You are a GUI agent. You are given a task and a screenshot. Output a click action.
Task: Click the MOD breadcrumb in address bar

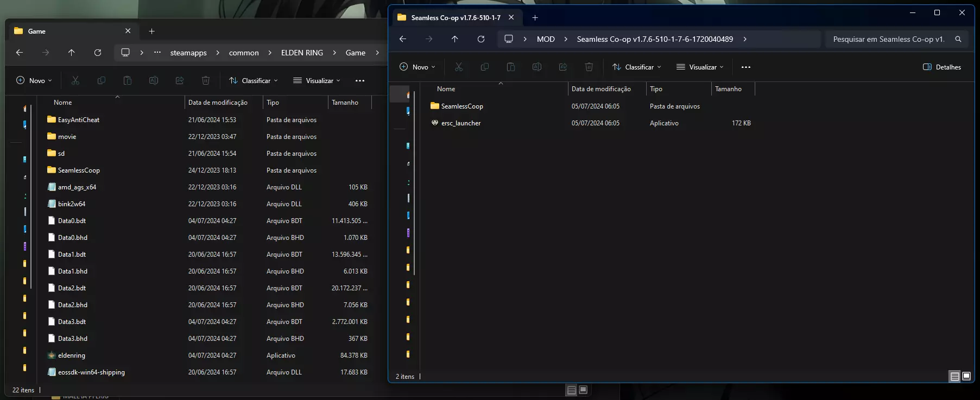pyautogui.click(x=546, y=39)
